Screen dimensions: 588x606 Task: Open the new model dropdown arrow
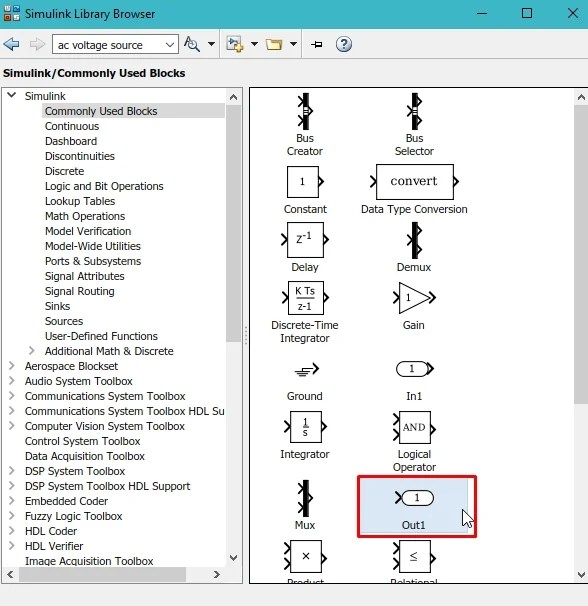pyautogui.click(x=254, y=44)
